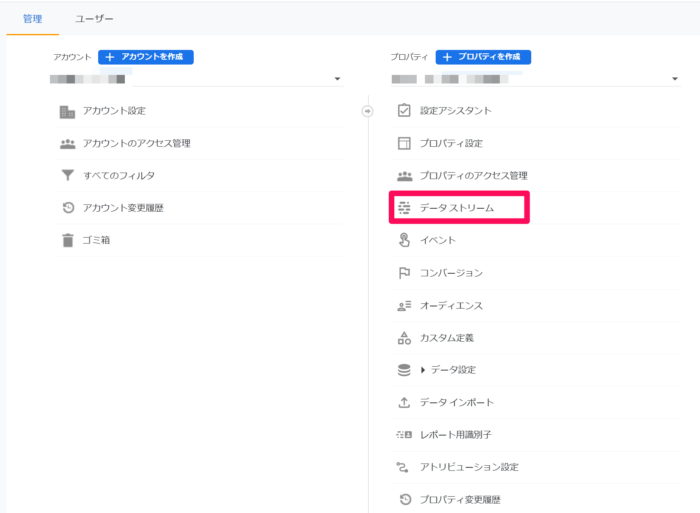Viewport: 700px width, 513px height.
Task: Click the カスタム定義 shapes icon
Action: point(404,338)
